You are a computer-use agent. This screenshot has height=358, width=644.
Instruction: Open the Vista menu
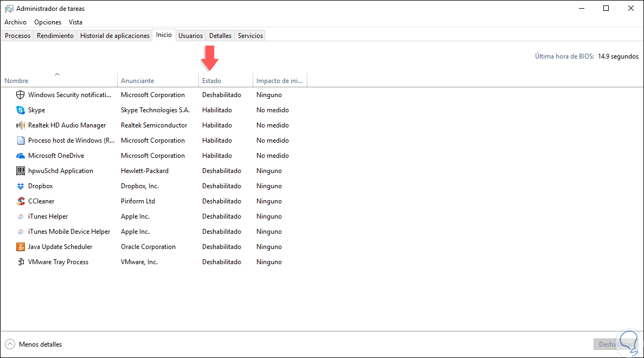pyautogui.click(x=75, y=22)
